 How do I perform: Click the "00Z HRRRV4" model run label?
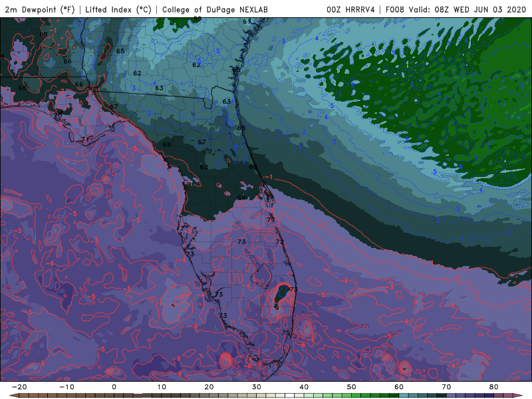tap(351, 9)
